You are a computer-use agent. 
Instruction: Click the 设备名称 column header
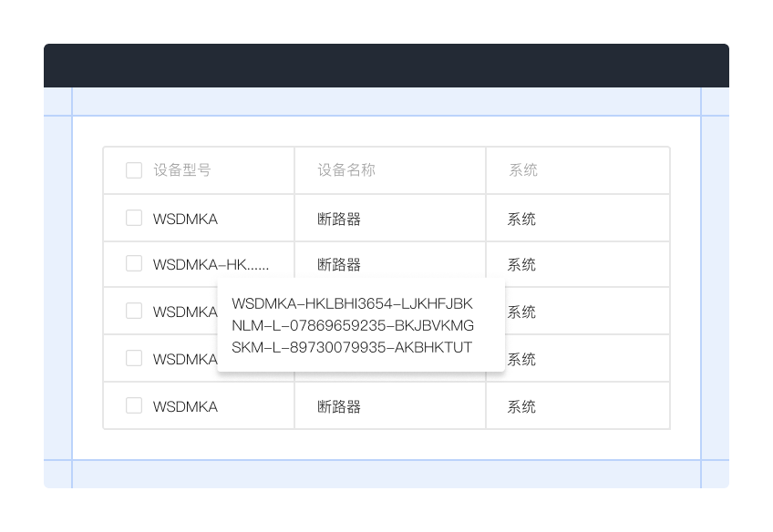346,170
